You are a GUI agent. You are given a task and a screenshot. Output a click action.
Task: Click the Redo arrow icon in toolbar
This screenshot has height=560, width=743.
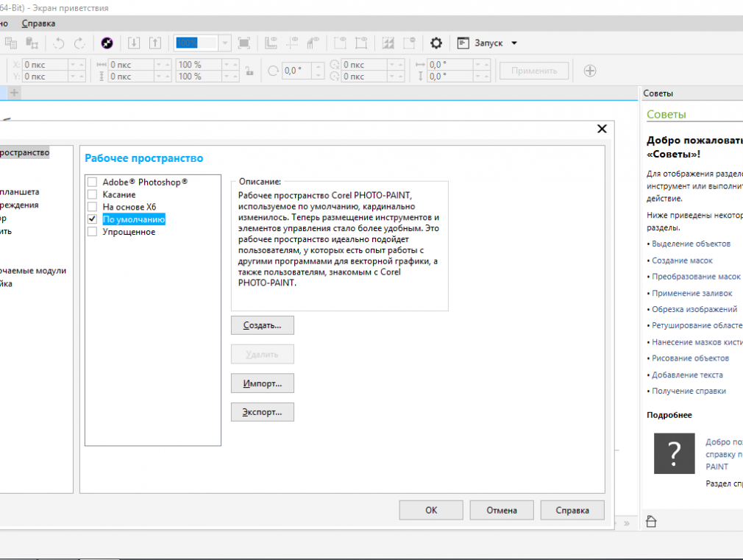click(79, 43)
